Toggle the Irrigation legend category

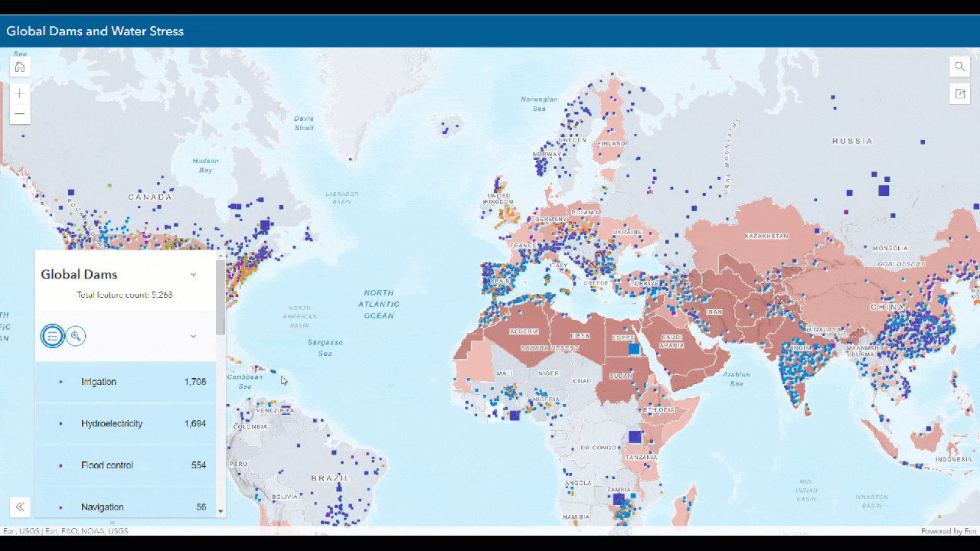126,382
